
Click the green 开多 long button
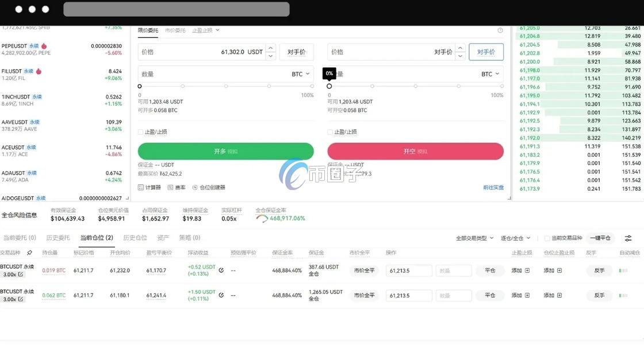point(225,151)
